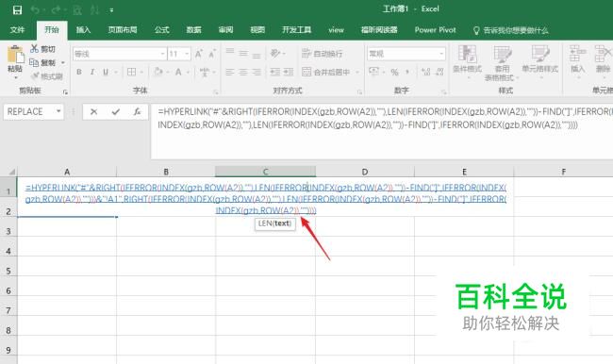This screenshot has width=613, height=364.
Task: Click the cancel X beside formula bar
Action: [x=93, y=112]
